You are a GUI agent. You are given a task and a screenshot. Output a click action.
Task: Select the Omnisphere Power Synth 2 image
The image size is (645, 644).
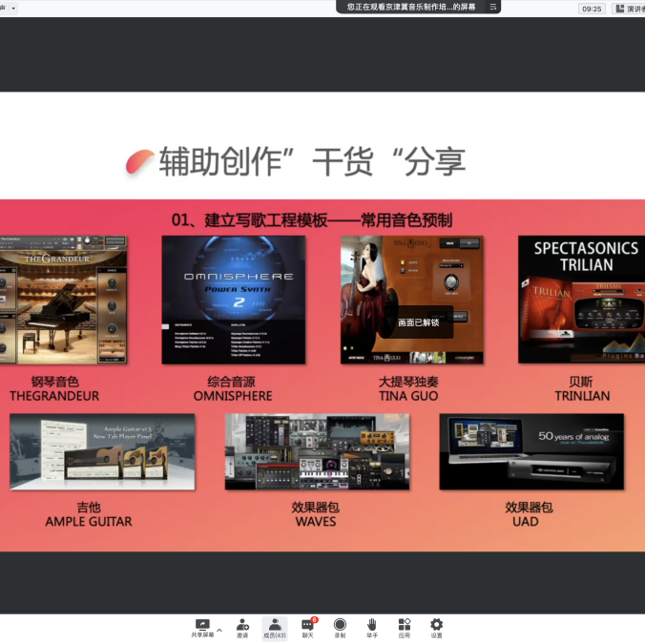click(234, 300)
